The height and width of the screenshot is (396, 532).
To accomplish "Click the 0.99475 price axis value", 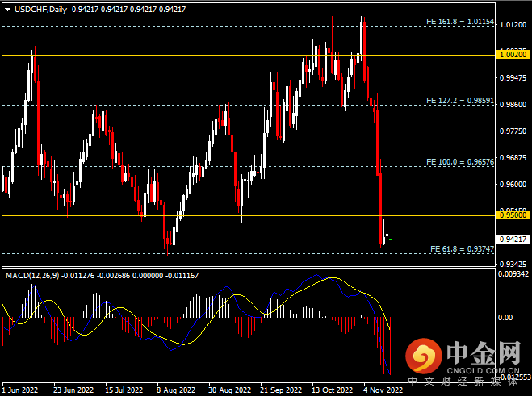I will 513,78.
